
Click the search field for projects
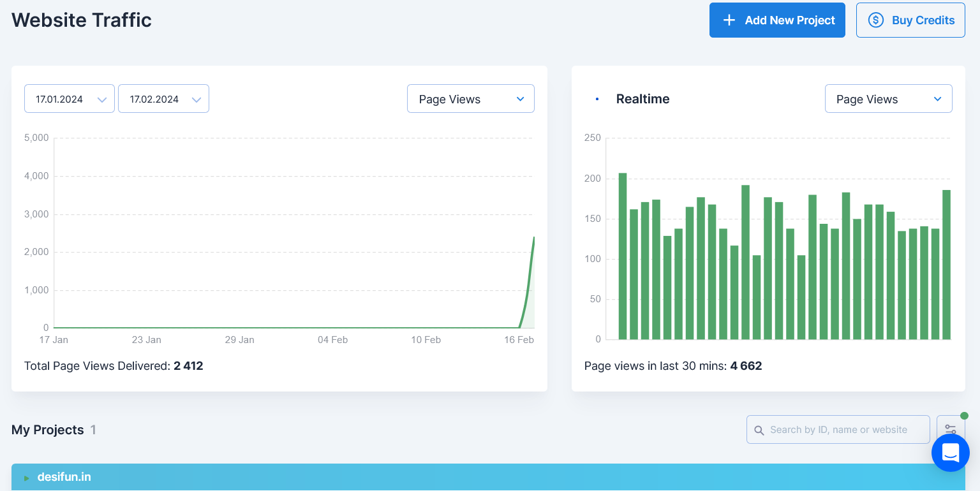coord(838,430)
